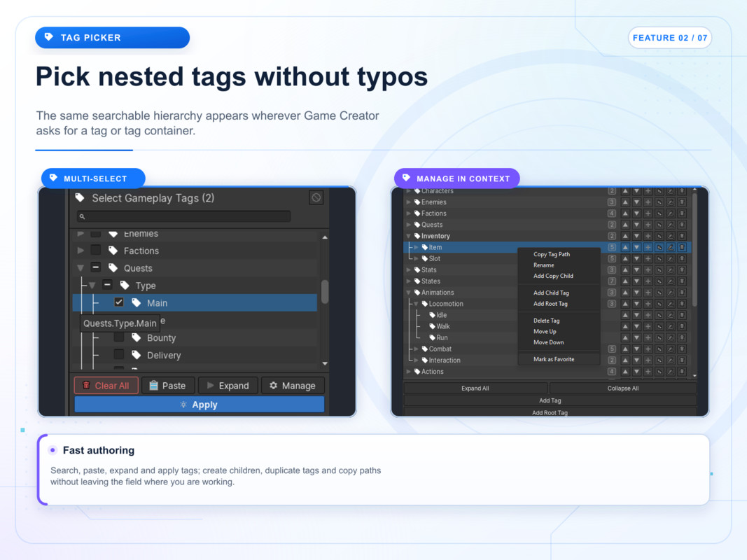Check the Delivery tag checkbox
The width and height of the screenshot is (747, 560).
[118, 355]
